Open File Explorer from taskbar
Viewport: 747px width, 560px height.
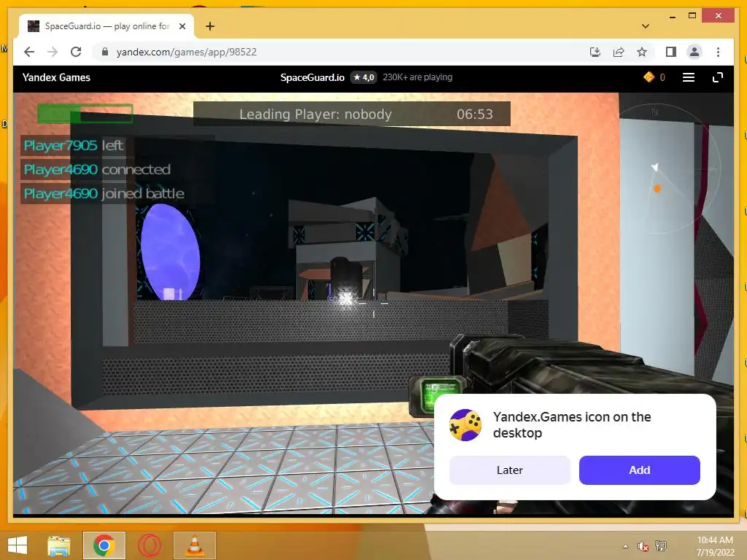pos(58,545)
